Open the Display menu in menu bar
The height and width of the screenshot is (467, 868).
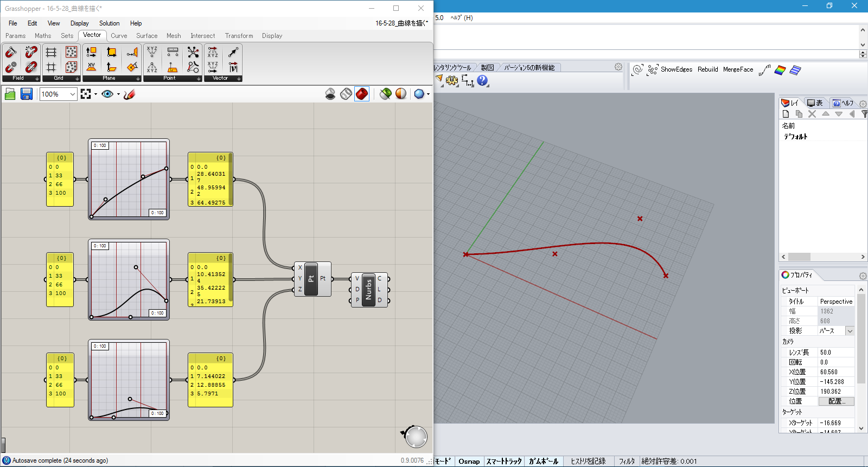point(79,23)
